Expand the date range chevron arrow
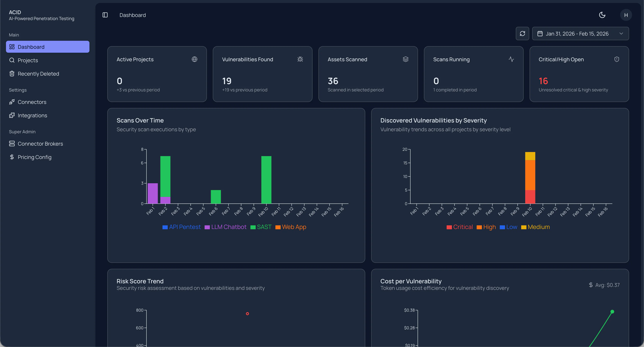The width and height of the screenshot is (644, 347). [x=621, y=34]
